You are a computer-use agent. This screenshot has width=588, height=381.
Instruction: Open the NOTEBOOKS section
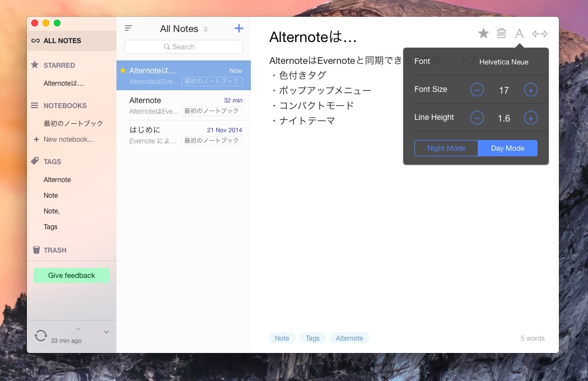pos(65,106)
